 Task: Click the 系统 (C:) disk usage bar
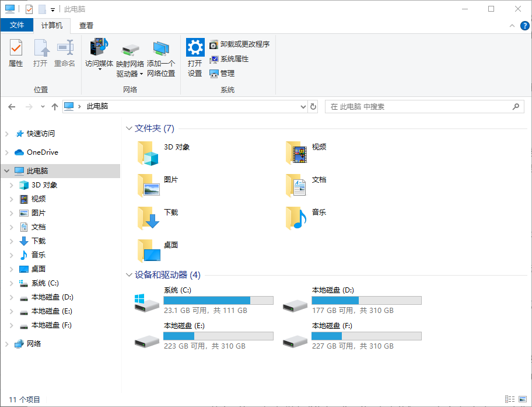click(x=219, y=300)
